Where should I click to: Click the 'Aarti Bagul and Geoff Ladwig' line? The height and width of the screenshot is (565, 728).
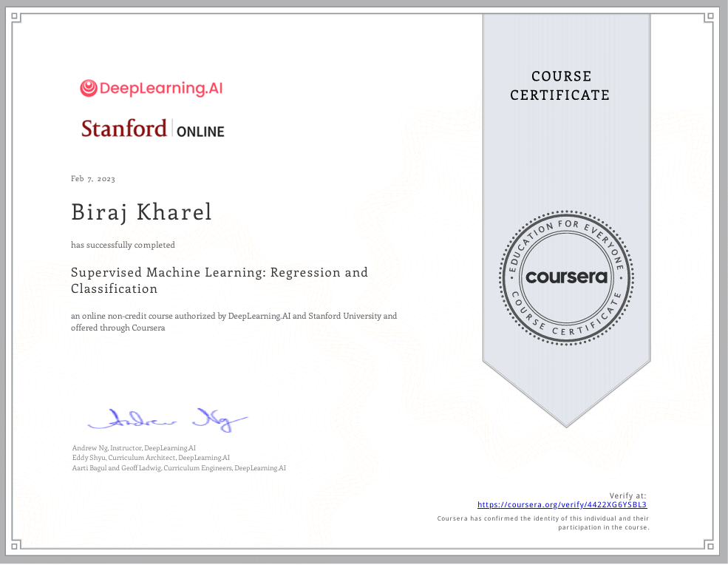click(x=178, y=469)
